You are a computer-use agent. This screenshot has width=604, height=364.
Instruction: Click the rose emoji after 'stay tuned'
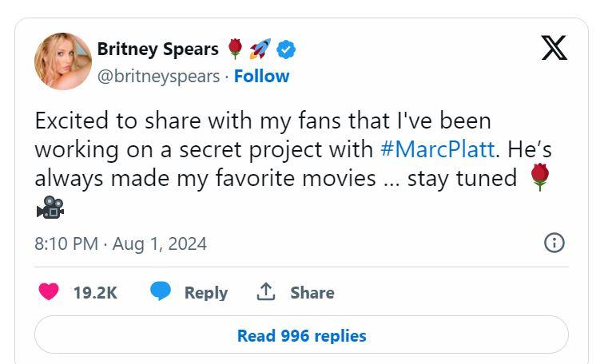541,177
